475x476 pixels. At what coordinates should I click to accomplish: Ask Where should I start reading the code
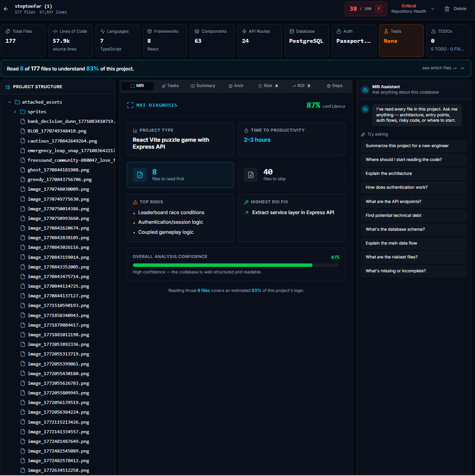pyautogui.click(x=413, y=160)
